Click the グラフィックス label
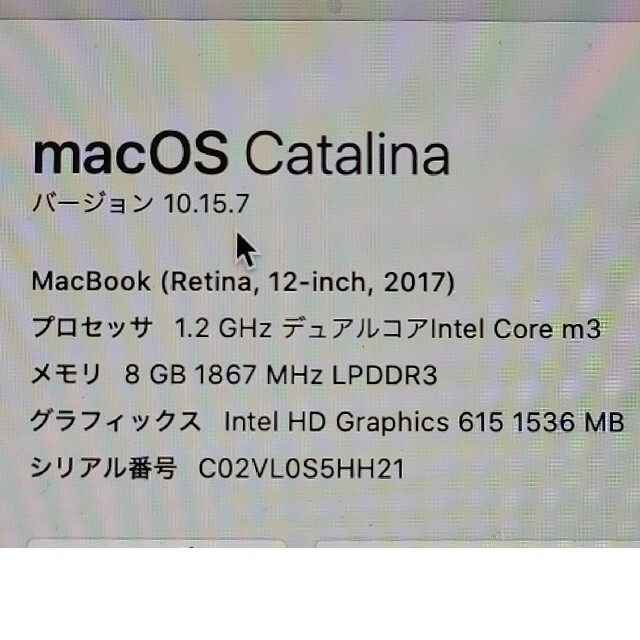The image size is (640, 640). pyautogui.click(x=116, y=420)
